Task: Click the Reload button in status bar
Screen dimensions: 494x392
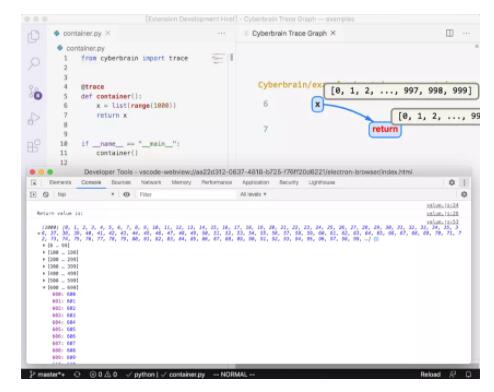Action: 430,374
